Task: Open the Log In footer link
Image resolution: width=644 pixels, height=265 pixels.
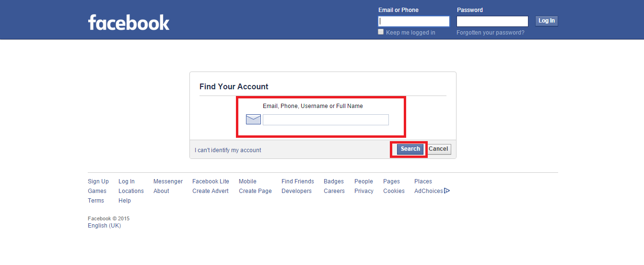Action: click(127, 181)
